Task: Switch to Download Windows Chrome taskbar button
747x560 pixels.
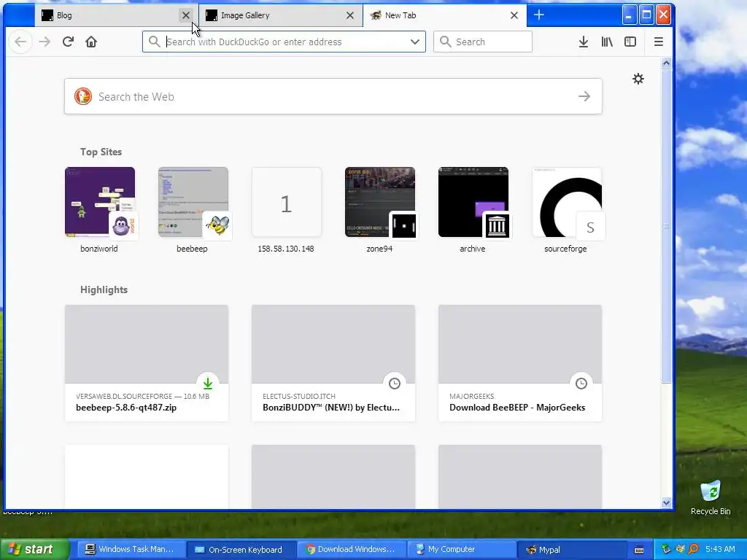Action: [350, 549]
